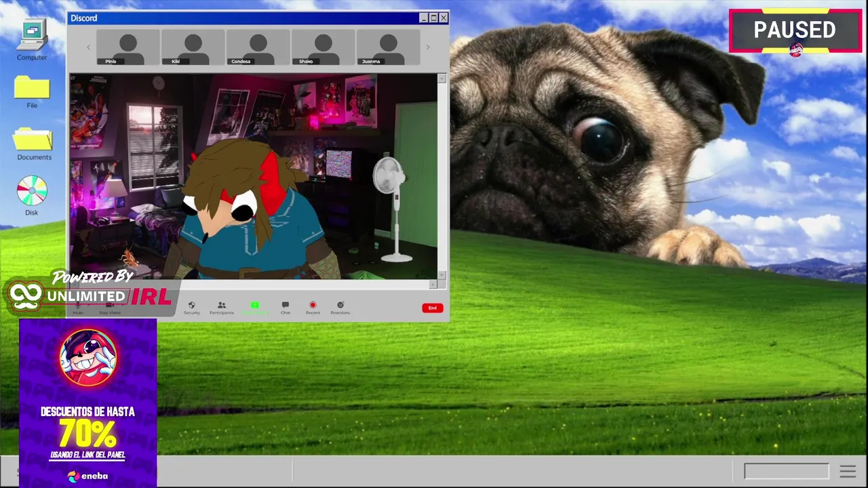This screenshot has width=868, height=488.
Task: Close the Discord window
Action: 443,18
